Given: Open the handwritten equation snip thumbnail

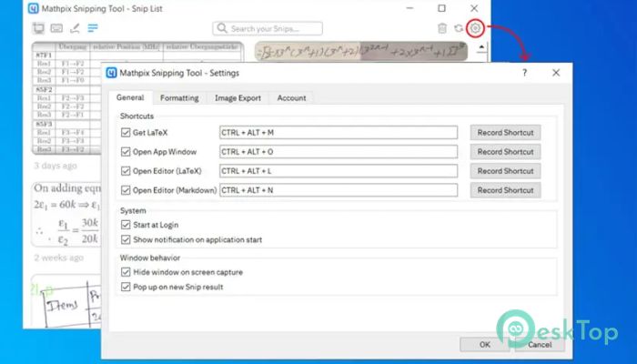Looking at the screenshot, I should [361, 52].
